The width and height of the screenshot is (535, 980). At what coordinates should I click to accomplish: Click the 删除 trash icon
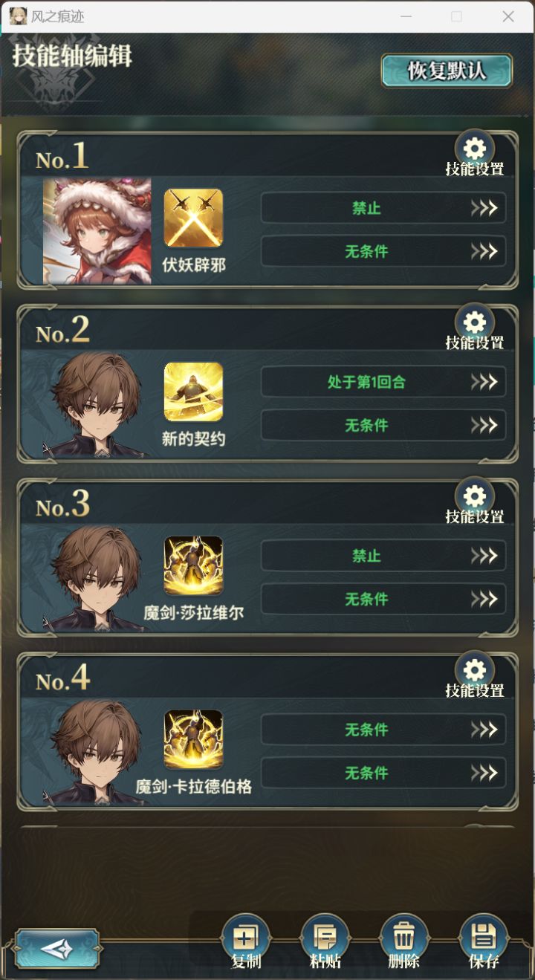pyautogui.click(x=403, y=939)
